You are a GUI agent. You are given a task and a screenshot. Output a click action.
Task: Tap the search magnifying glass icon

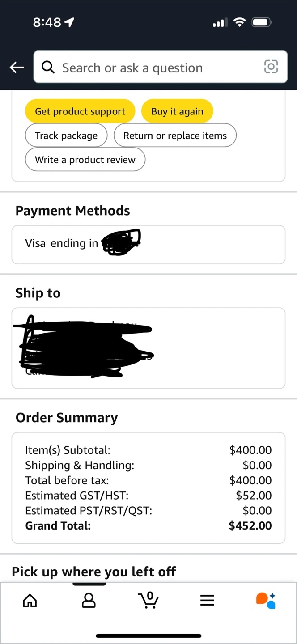[x=48, y=68]
